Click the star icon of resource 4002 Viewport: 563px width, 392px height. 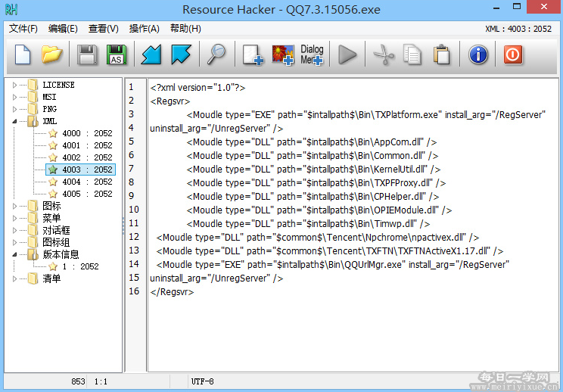point(53,157)
